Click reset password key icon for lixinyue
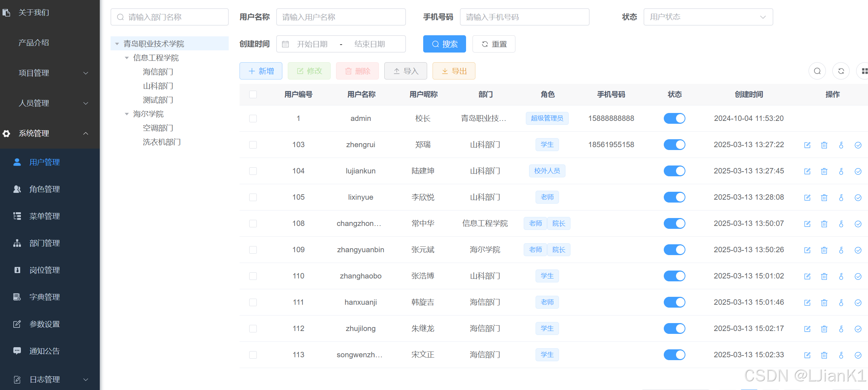Screen dimensions: 868x390 coord(841,198)
